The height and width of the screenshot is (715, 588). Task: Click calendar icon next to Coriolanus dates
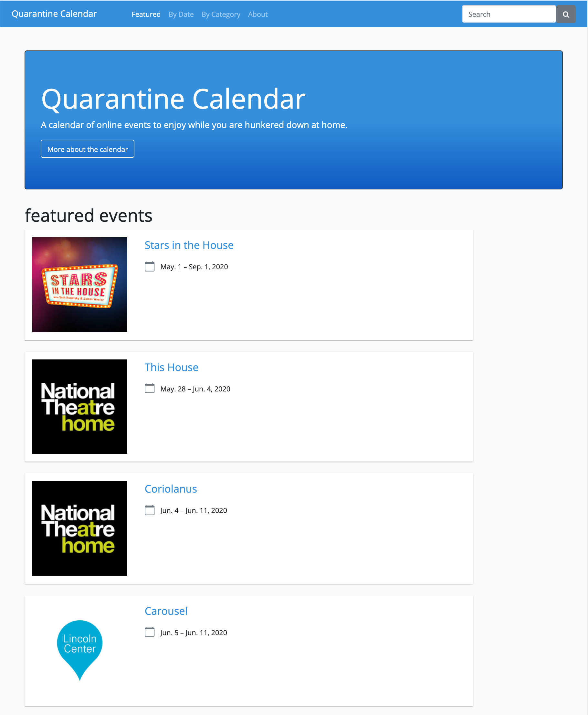tap(149, 510)
